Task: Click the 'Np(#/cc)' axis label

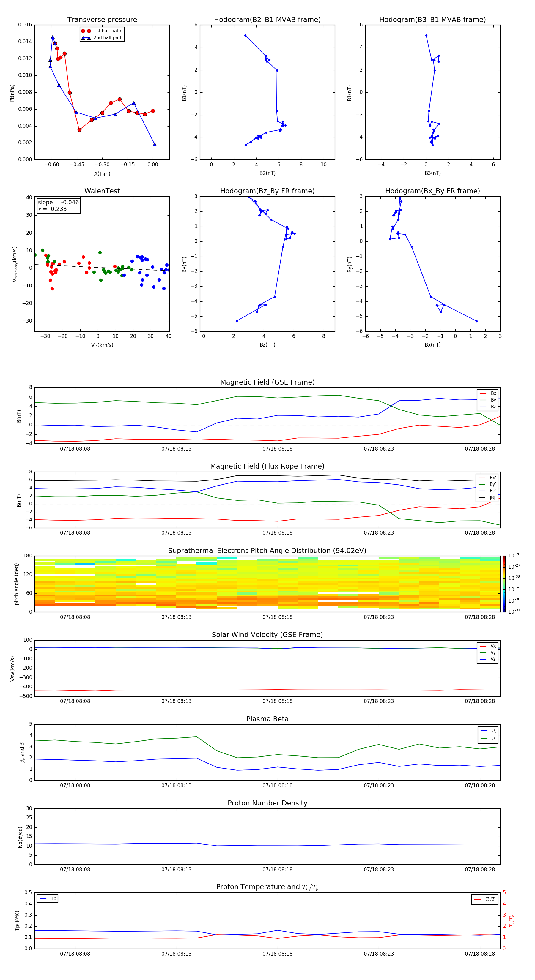Action: pos(20,837)
